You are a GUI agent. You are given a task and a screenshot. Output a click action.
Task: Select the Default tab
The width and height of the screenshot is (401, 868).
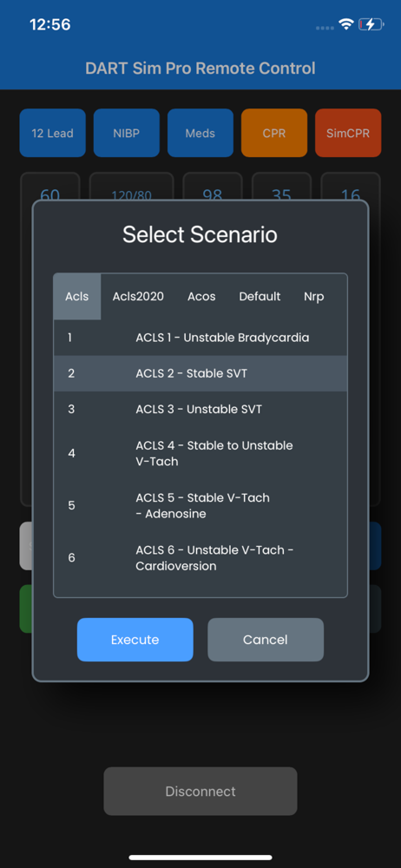click(260, 297)
